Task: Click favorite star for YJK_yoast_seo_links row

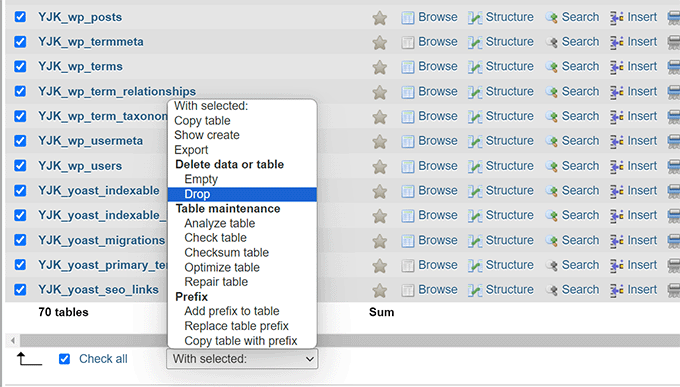Action: click(x=379, y=290)
